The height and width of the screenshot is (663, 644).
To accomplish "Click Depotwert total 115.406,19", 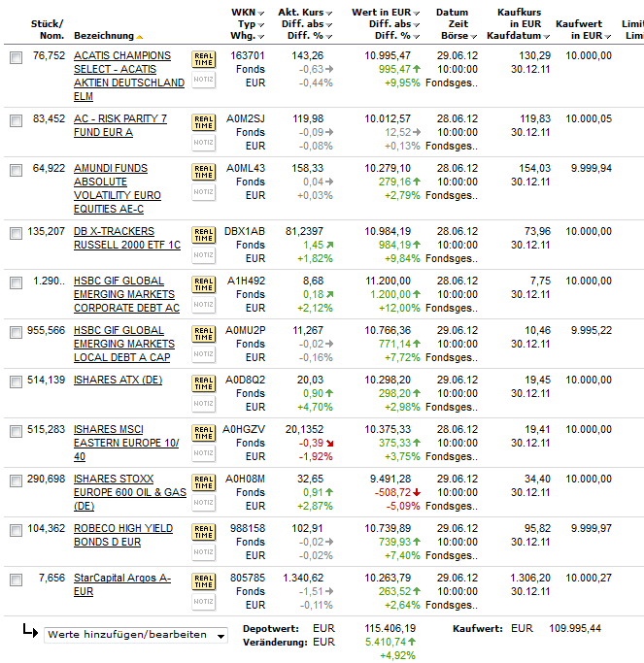I will (390, 628).
